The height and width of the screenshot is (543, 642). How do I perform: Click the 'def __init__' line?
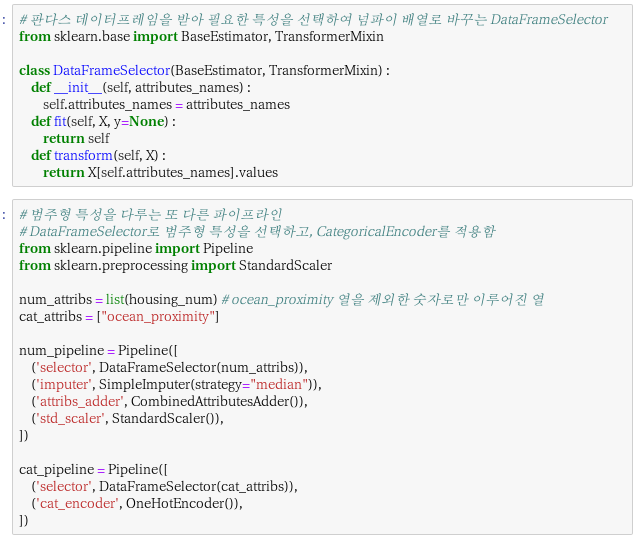pyautogui.click(x=141, y=87)
